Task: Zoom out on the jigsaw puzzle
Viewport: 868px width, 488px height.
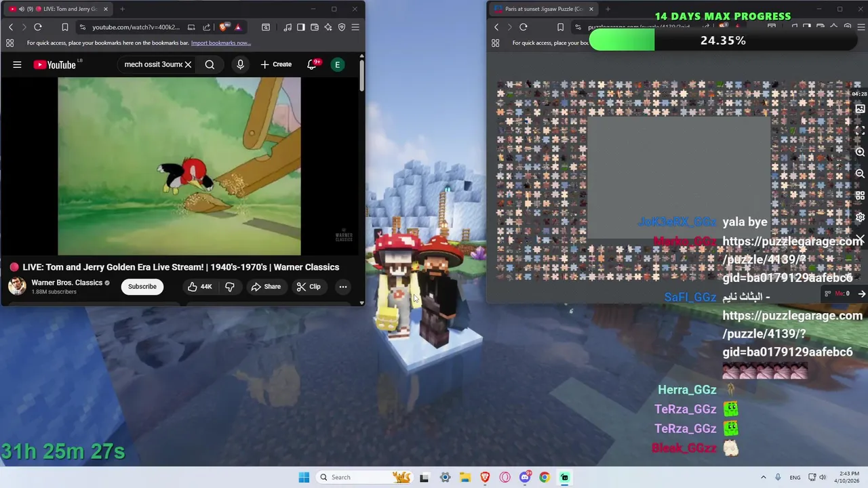Action: [x=860, y=174]
